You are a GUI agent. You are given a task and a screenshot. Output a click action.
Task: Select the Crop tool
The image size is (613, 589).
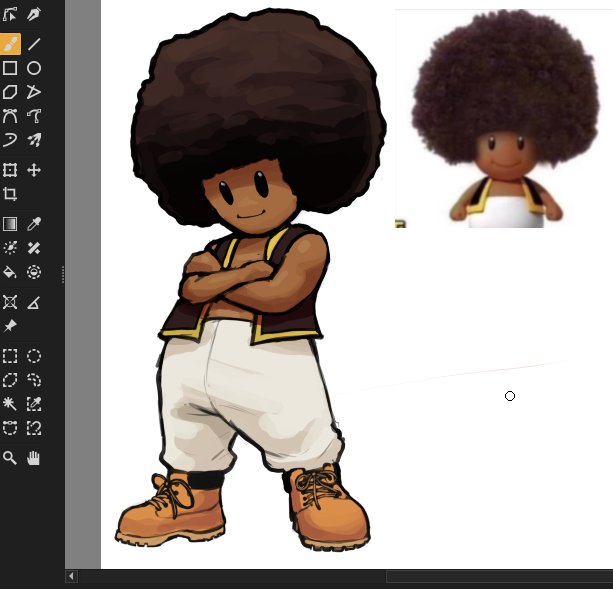pyautogui.click(x=10, y=194)
